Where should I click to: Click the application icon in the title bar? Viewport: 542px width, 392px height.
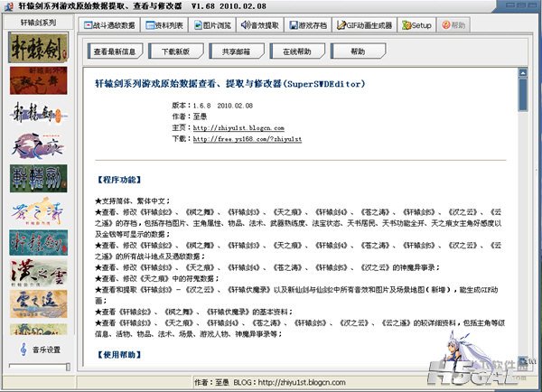(9, 6)
